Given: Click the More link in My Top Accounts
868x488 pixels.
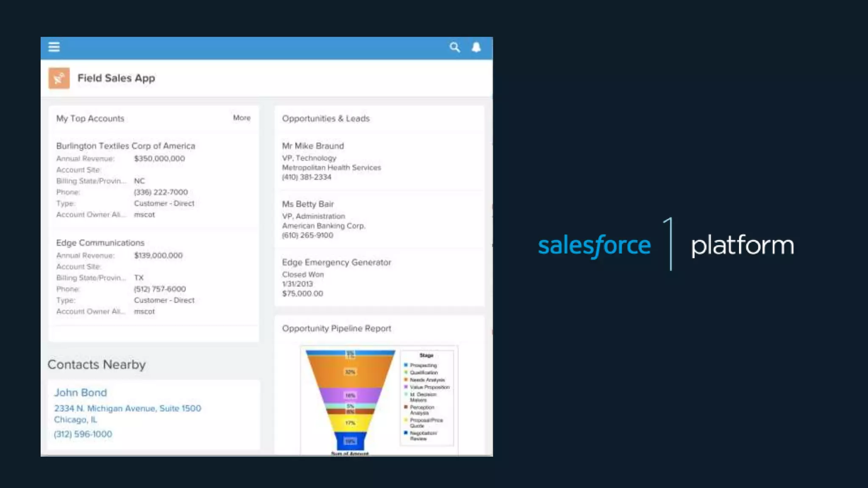Looking at the screenshot, I should point(242,118).
